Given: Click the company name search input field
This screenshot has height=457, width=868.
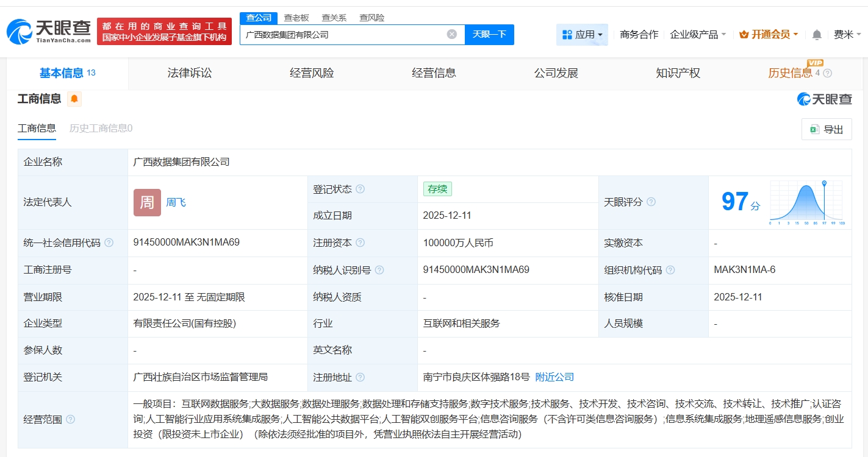Looking at the screenshot, I should click(342, 35).
